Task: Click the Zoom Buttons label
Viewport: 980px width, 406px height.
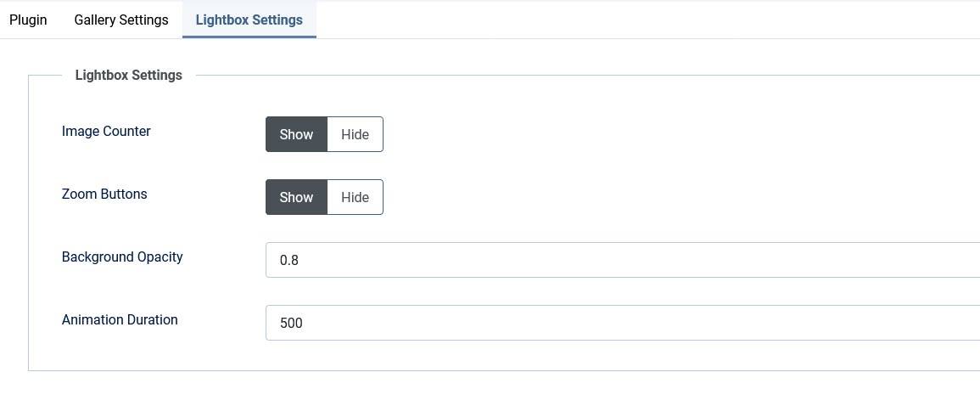Action: 104,195
